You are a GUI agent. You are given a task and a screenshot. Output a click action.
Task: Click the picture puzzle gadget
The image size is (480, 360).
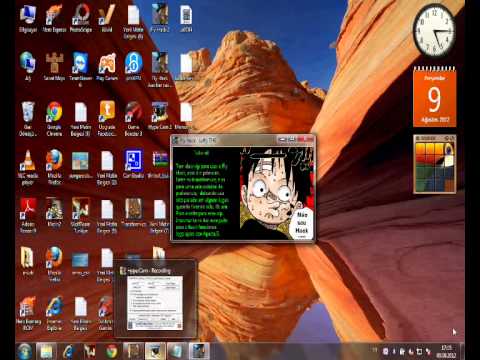[x=435, y=164]
